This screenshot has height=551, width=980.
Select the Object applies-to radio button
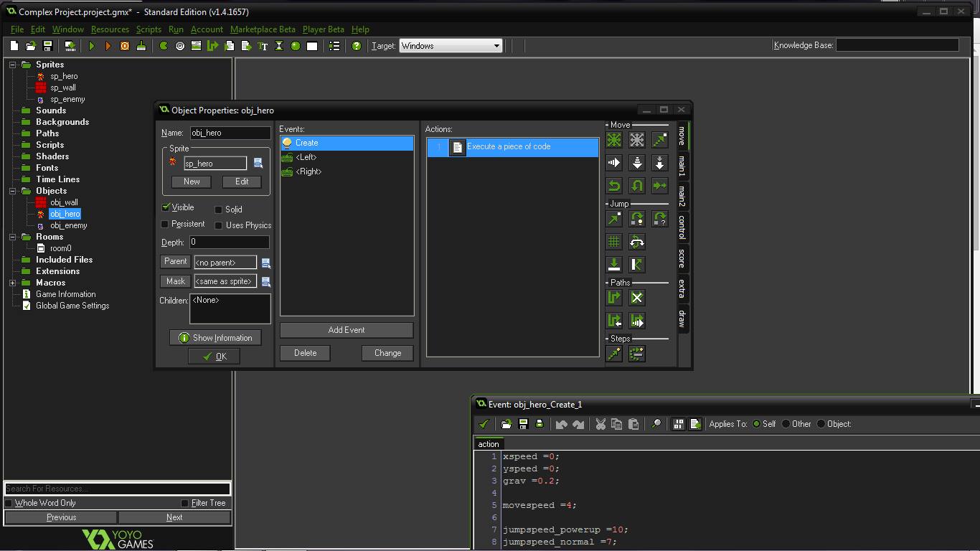click(821, 424)
